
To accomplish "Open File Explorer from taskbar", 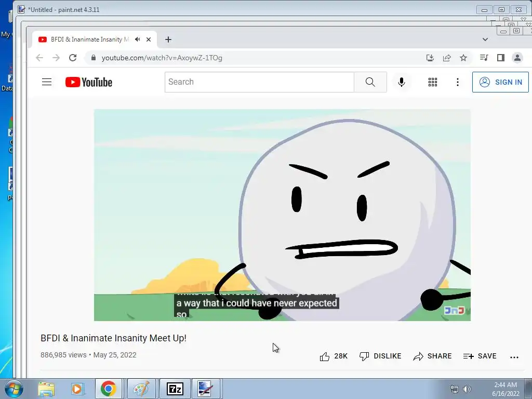I will tap(46, 389).
